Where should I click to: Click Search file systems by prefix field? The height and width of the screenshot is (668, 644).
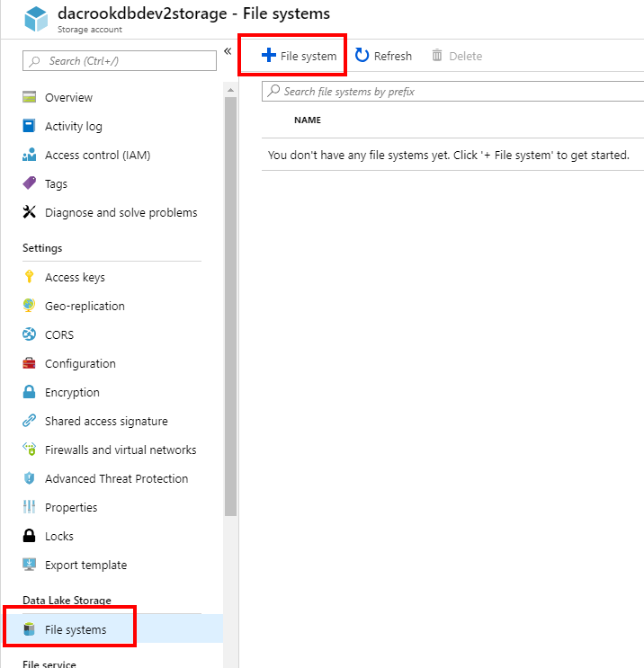452,91
